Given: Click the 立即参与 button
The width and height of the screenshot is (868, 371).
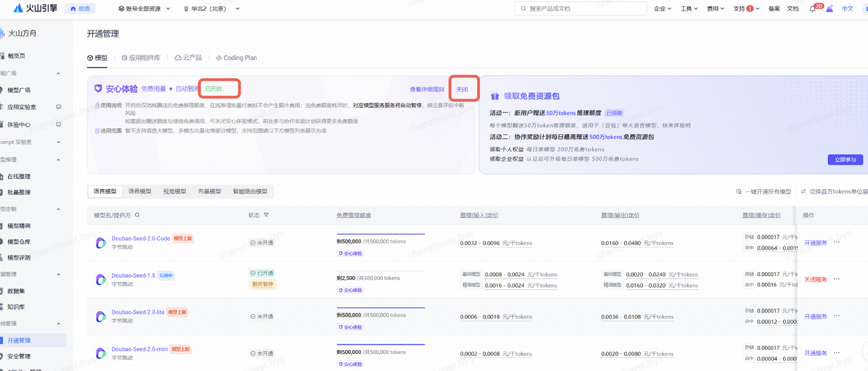Looking at the screenshot, I should 845,159.
